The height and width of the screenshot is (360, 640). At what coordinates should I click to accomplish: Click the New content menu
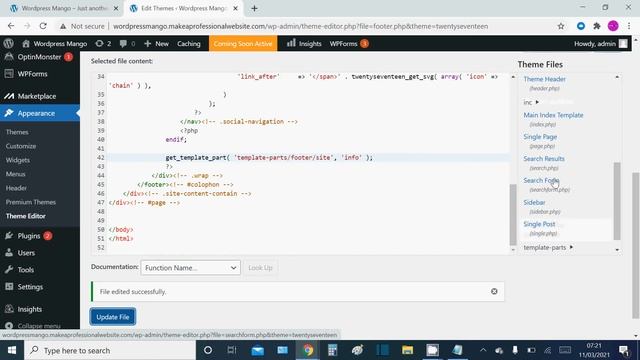click(156, 43)
